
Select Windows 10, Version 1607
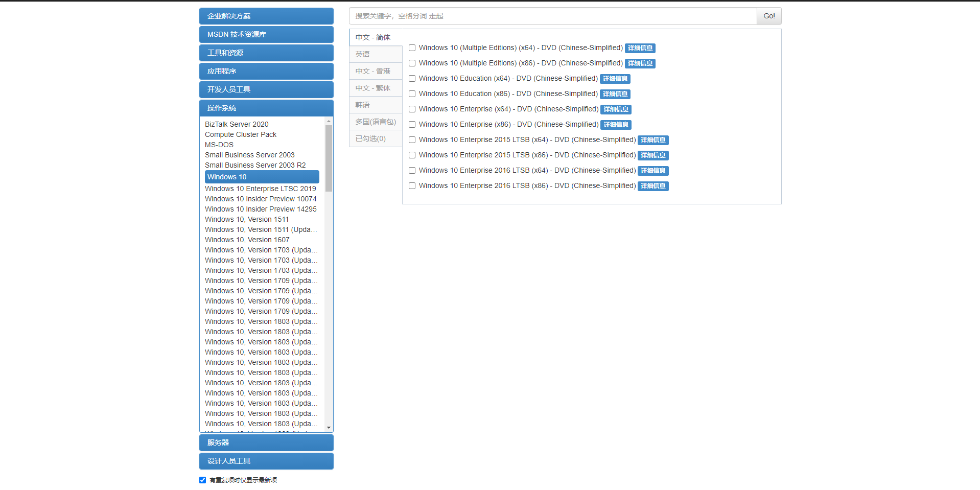click(247, 240)
